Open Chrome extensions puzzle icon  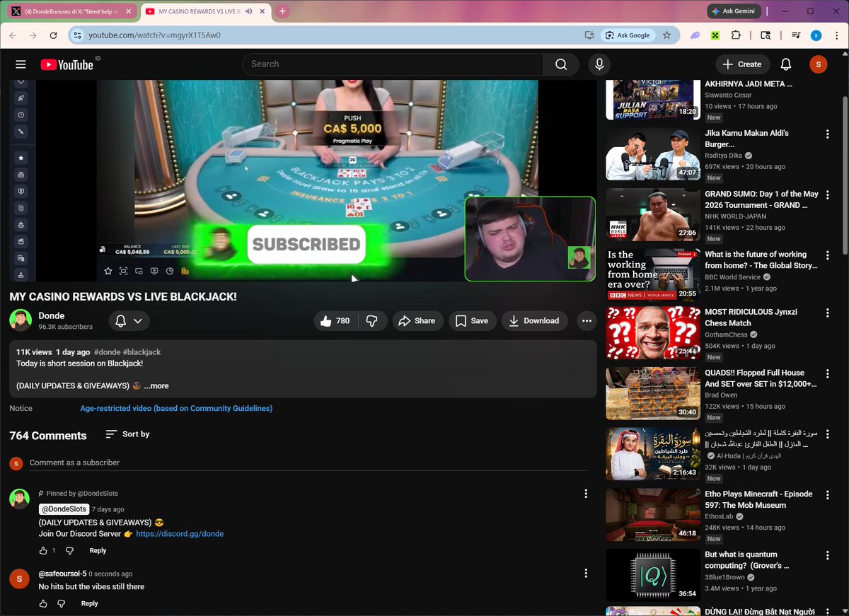(736, 35)
